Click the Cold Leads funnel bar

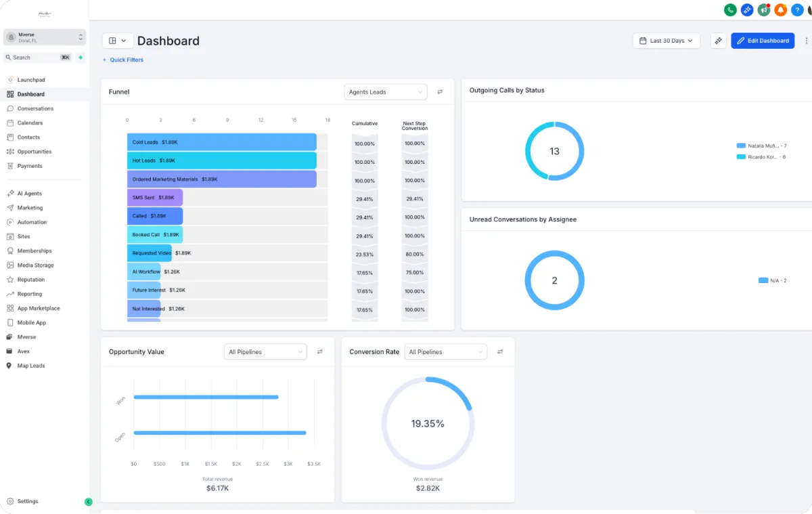(222, 142)
